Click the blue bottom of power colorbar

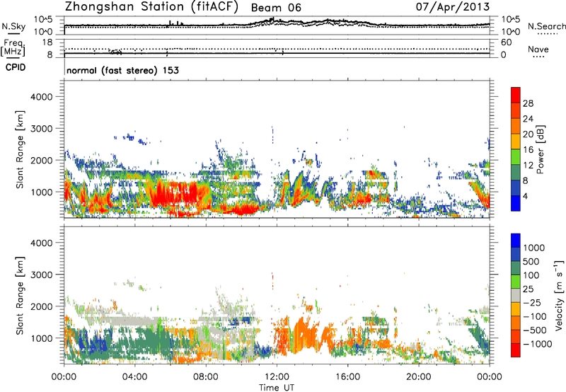pos(516,203)
